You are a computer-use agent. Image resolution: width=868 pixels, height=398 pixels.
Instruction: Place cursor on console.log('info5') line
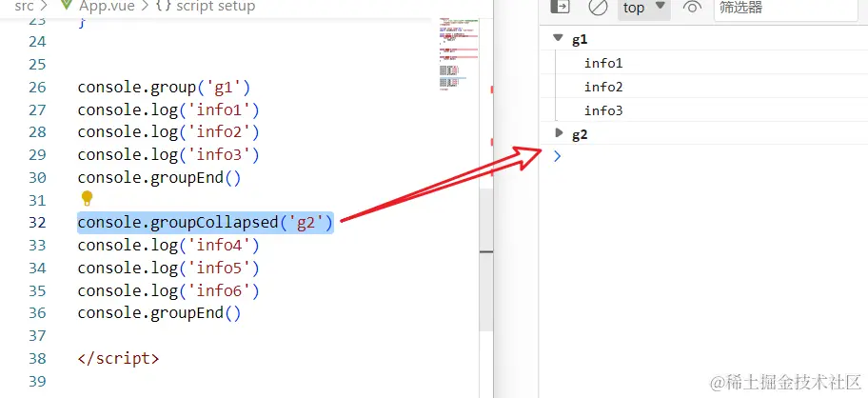point(168,268)
